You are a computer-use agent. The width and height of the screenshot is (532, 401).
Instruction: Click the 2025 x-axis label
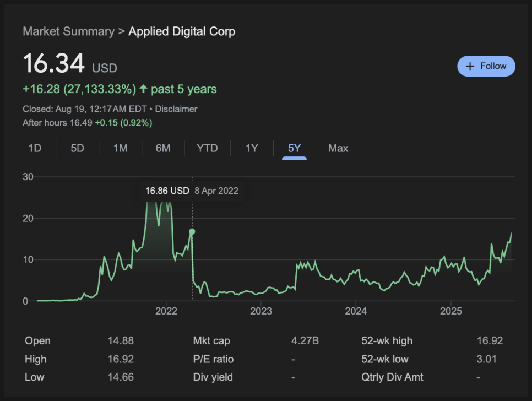point(451,311)
